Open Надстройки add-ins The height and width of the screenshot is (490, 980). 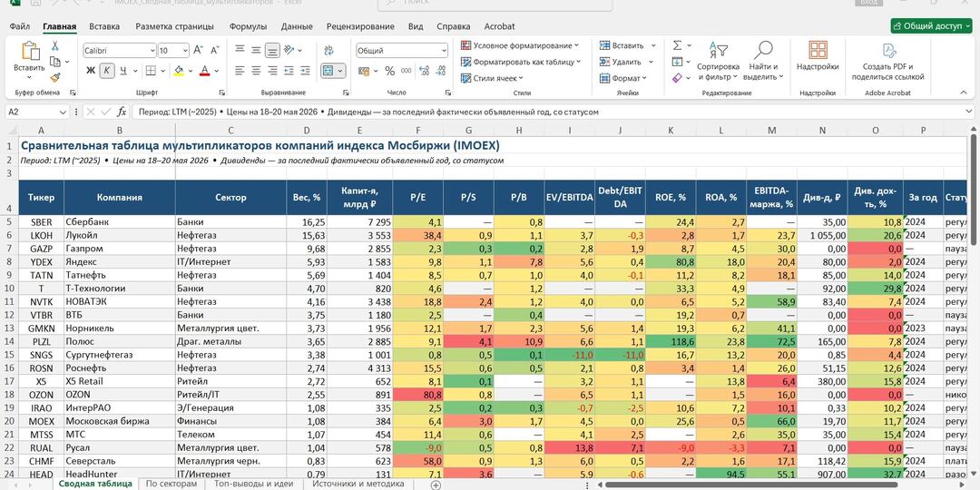[x=818, y=56]
